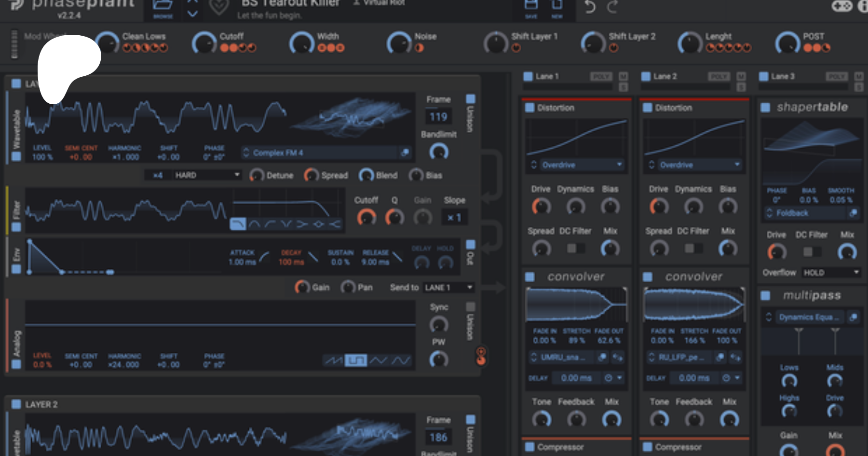Open the Send to LANE 1 dropdown
This screenshot has height=456, width=868.
(448, 288)
